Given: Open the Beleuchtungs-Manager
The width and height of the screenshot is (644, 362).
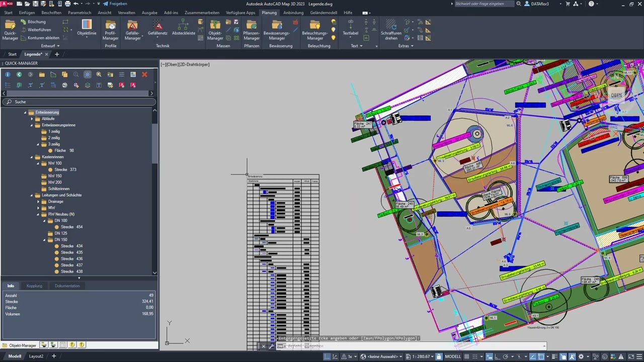Looking at the screenshot, I should [x=315, y=30].
